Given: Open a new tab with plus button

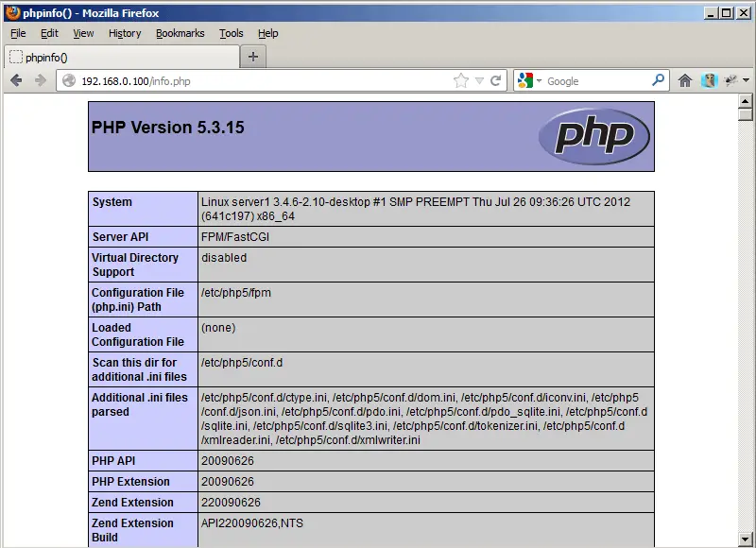Looking at the screenshot, I should [253, 57].
